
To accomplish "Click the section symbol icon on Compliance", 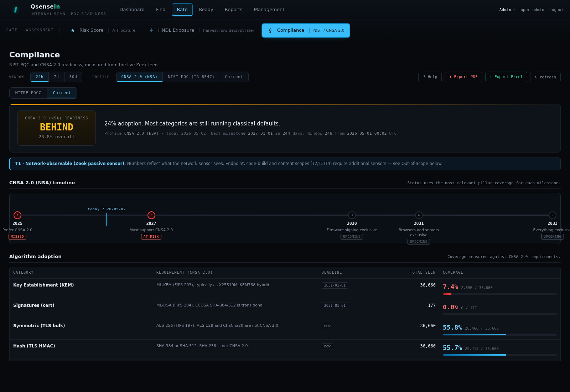I will [x=270, y=31].
